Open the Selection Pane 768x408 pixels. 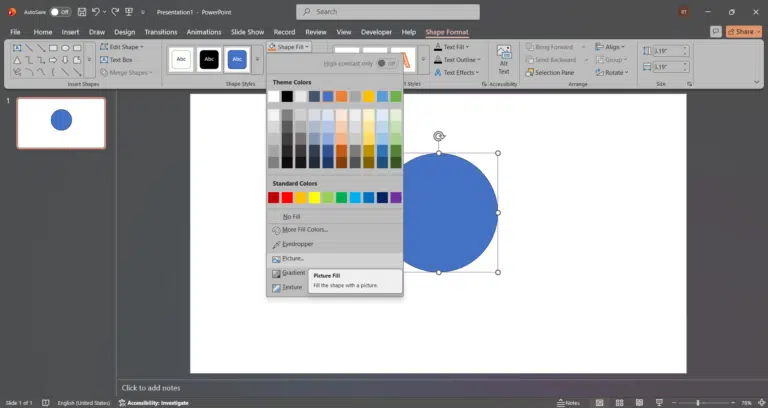550,72
